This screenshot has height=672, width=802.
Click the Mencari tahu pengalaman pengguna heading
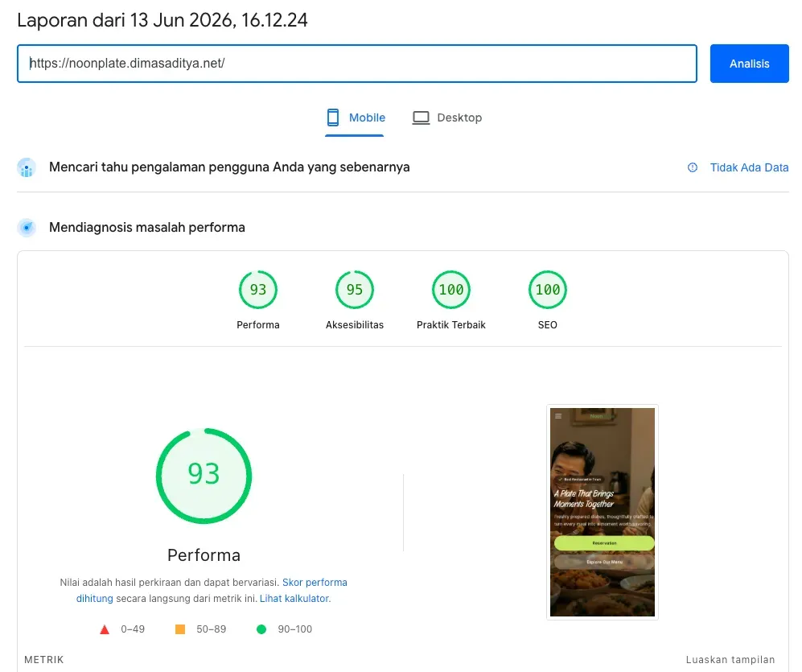[x=229, y=167]
